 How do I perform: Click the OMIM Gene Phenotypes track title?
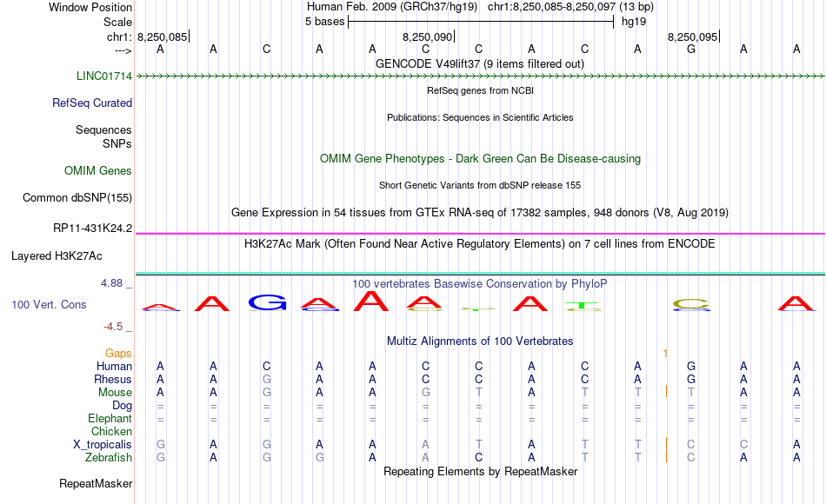(481, 158)
